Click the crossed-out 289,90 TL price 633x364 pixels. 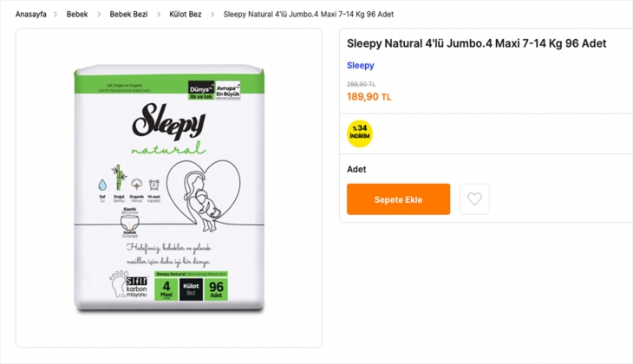361,84
